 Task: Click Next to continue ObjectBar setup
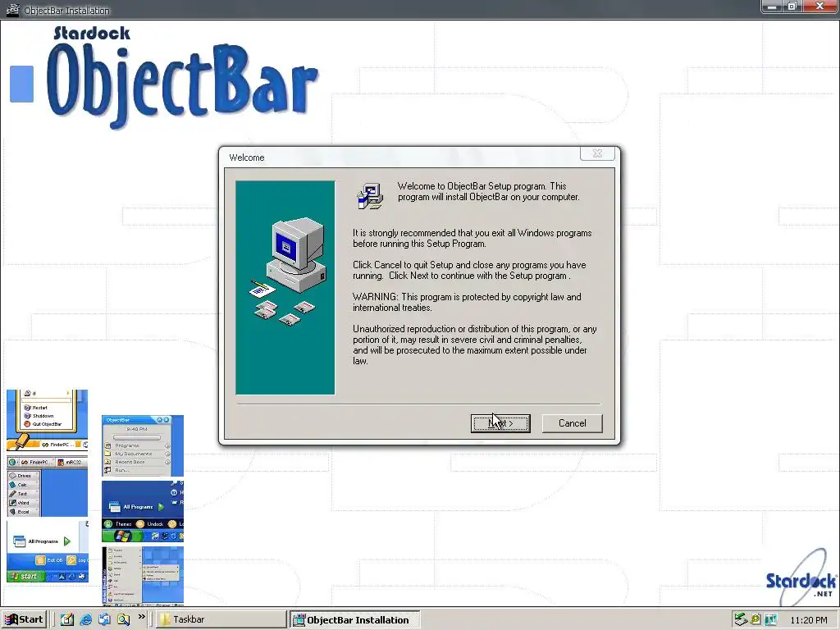click(x=500, y=423)
